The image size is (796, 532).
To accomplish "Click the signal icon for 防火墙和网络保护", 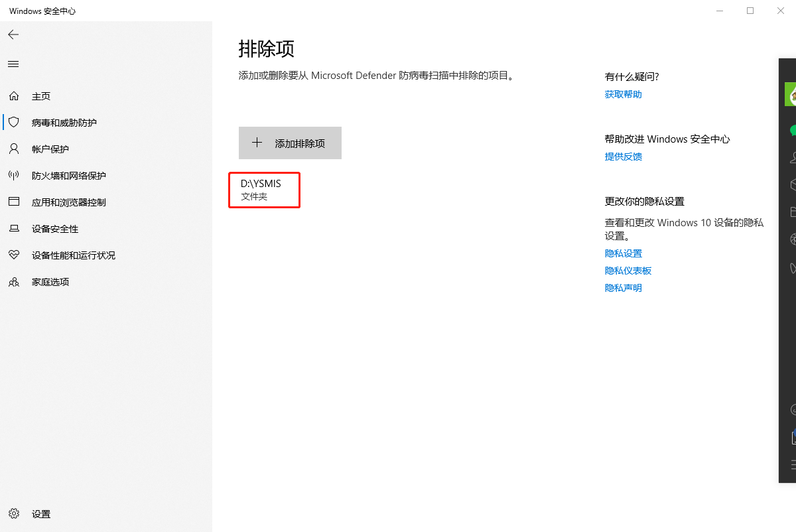I will point(14,176).
